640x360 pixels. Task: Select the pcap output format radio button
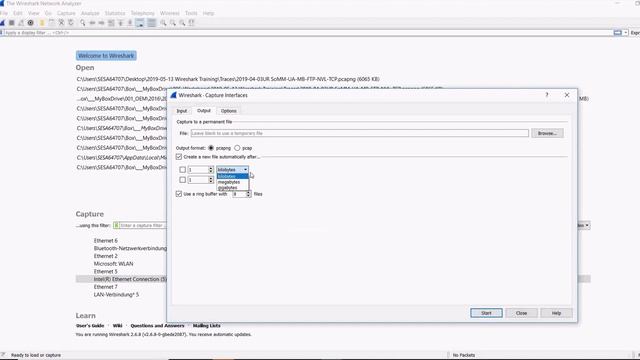(237, 148)
